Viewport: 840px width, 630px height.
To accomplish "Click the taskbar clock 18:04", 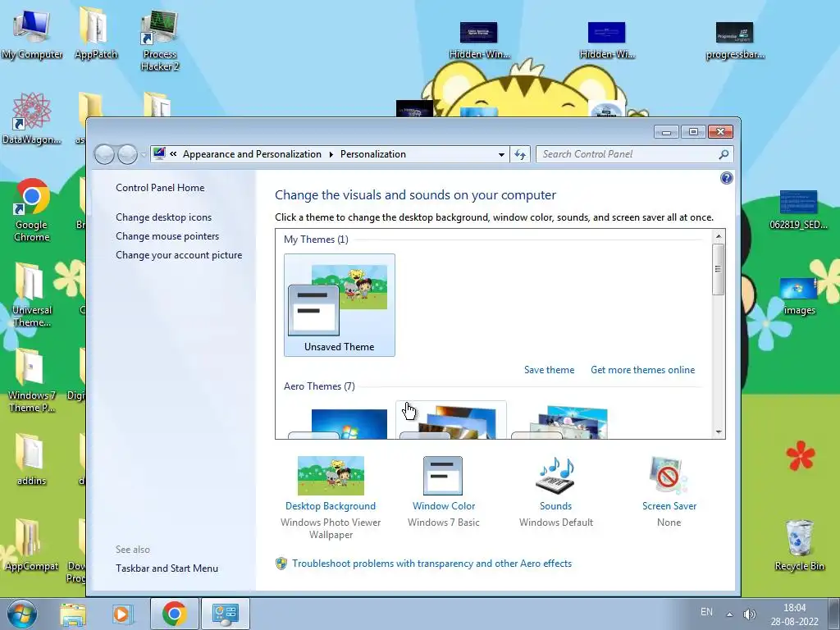I will click(794, 614).
